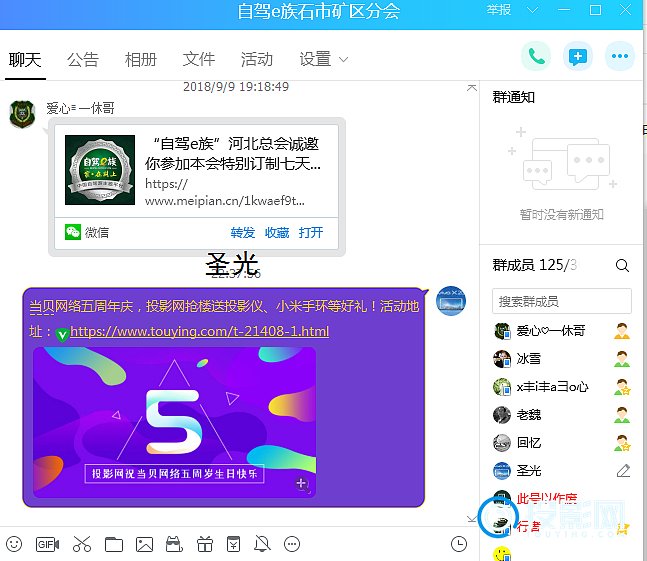Toggle the muted bell notification icon
Screen dimensions: 647x561
262,544
